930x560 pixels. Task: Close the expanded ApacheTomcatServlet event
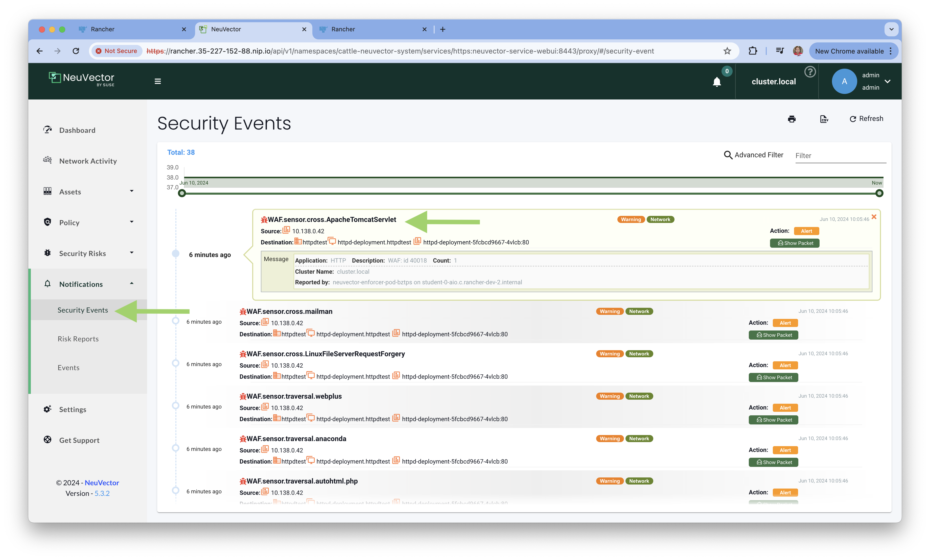click(x=874, y=217)
